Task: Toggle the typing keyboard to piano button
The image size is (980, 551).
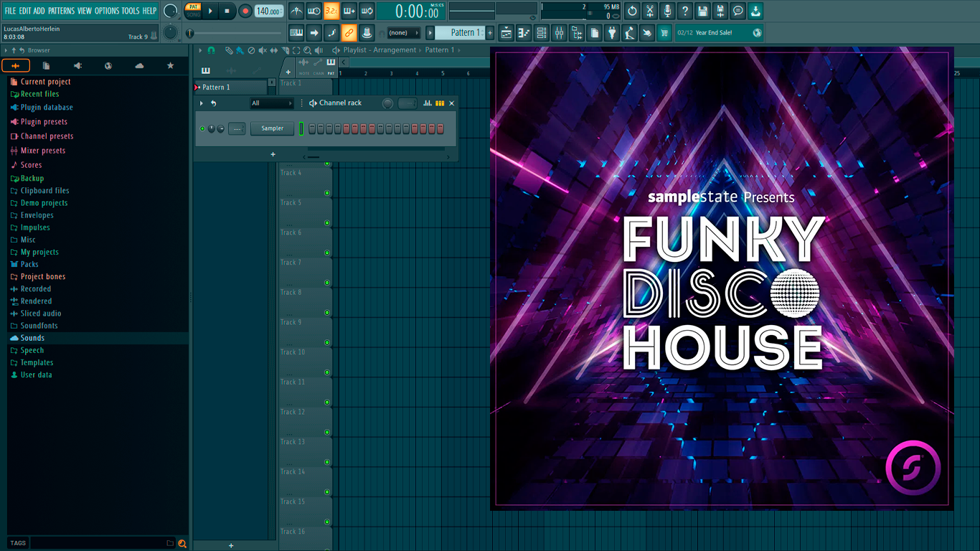Action: (x=296, y=33)
